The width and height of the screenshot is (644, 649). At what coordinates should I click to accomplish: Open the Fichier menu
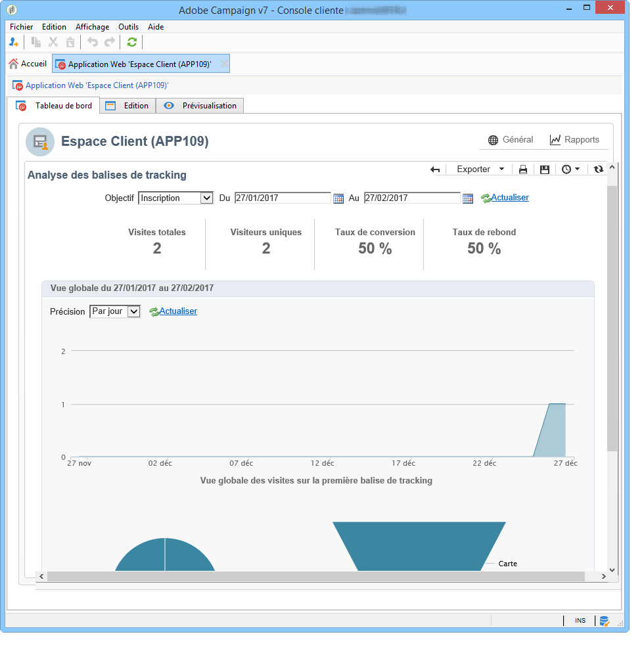coord(22,27)
